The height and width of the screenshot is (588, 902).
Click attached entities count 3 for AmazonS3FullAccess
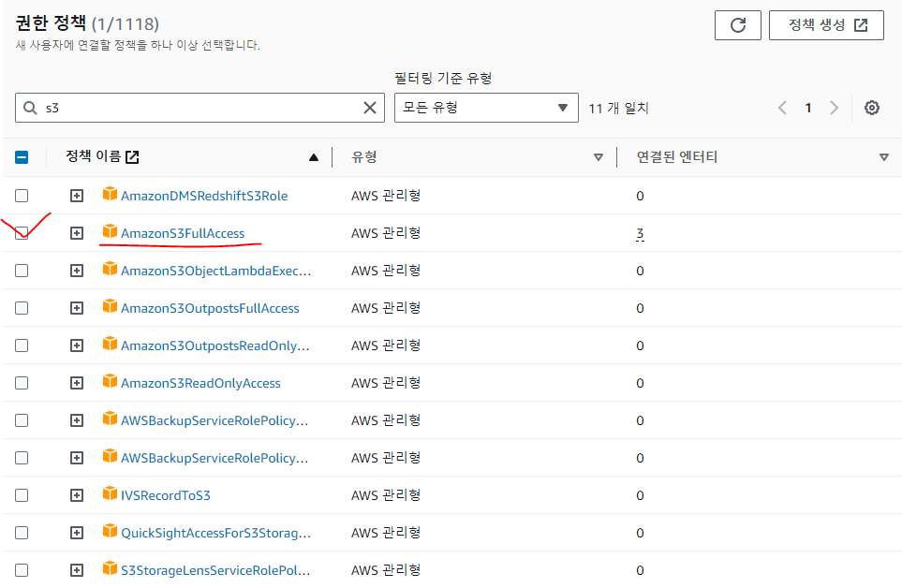coord(640,233)
